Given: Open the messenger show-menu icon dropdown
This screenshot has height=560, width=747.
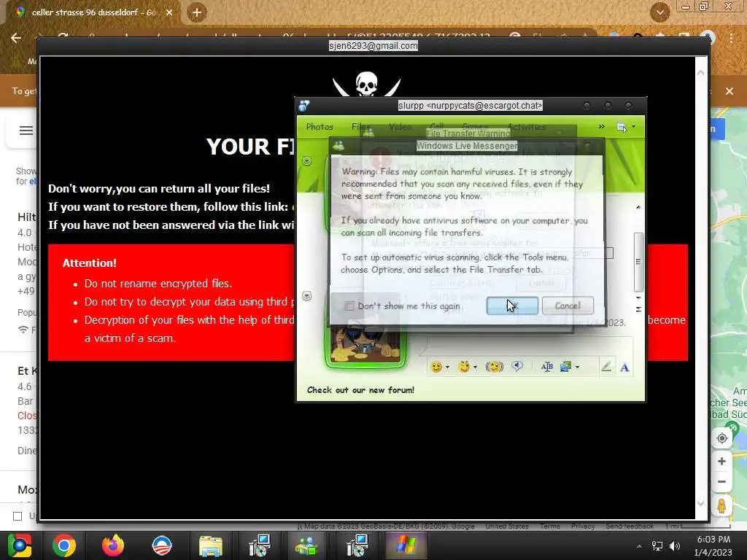Looking at the screenshot, I should 626,127.
